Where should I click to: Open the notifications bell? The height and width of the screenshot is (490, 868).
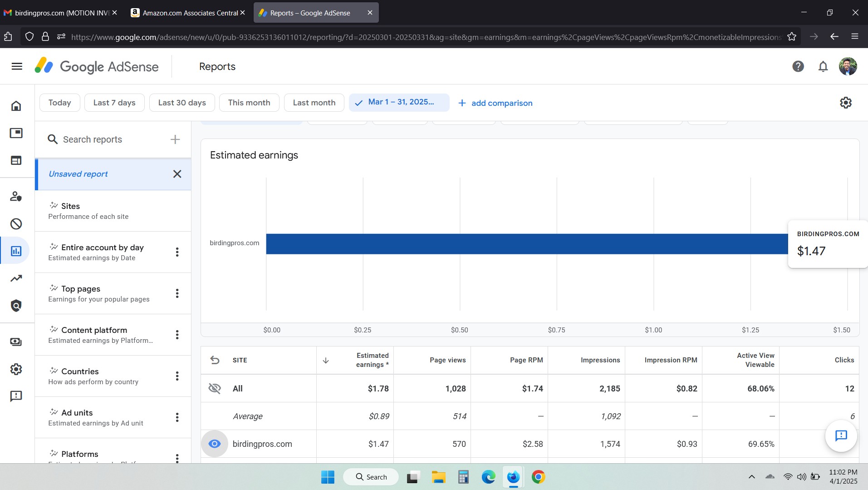click(823, 66)
